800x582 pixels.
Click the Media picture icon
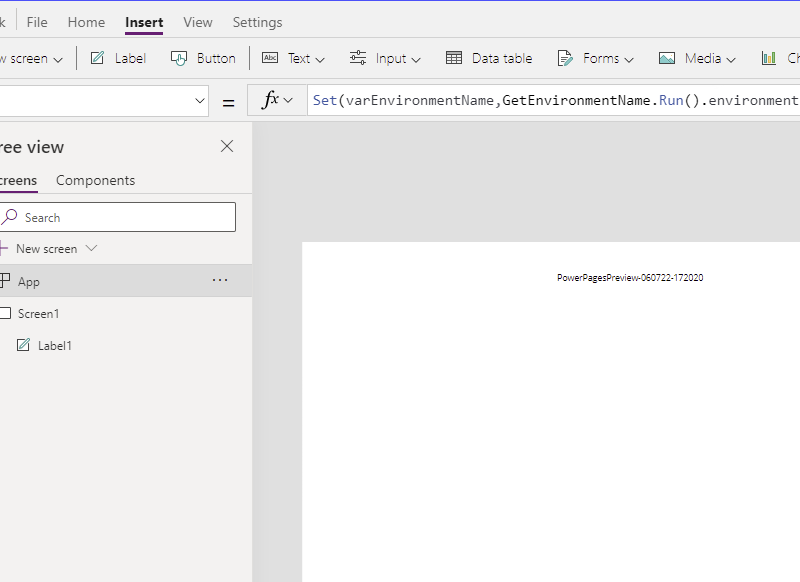[667, 58]
